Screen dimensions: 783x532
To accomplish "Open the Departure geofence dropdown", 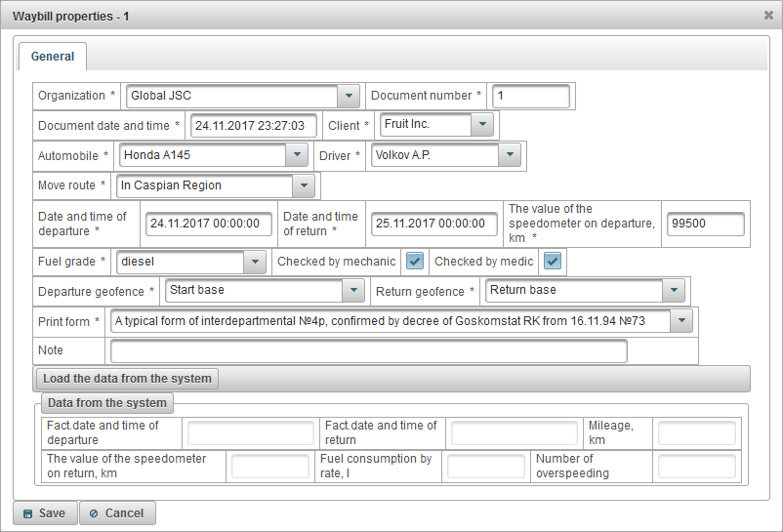I will (352, 291).
